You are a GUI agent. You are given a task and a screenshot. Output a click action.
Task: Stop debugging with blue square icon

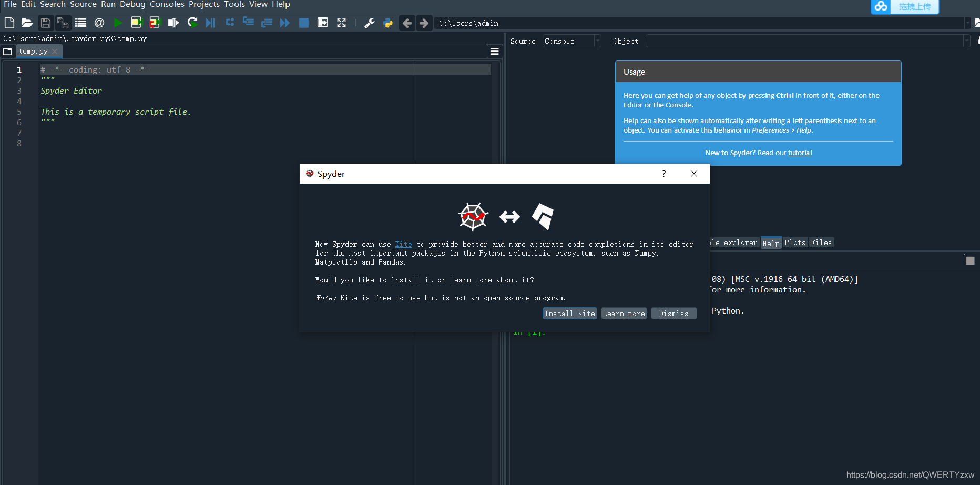point(304,23)
